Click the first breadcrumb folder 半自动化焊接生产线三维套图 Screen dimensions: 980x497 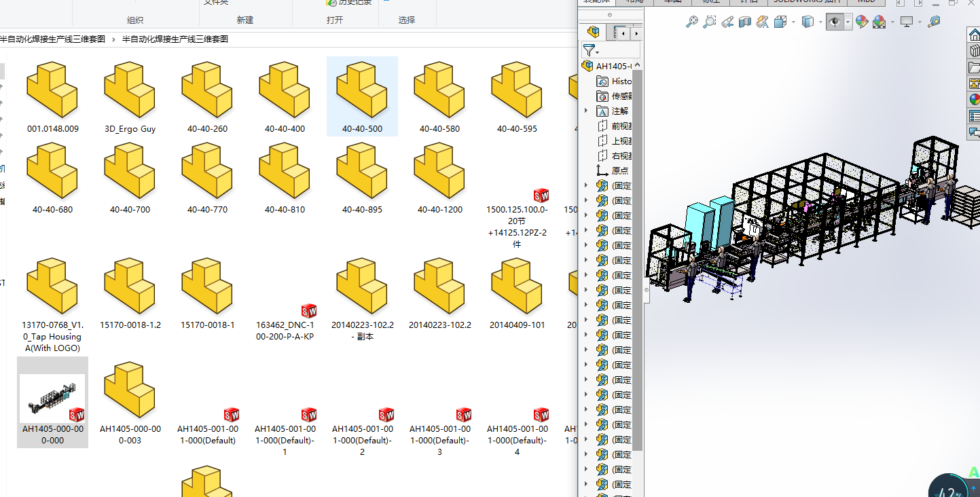(53, 39)
